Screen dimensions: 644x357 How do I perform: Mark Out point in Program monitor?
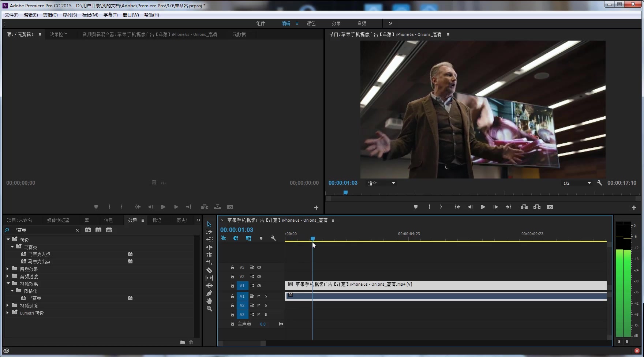point(441,207)
